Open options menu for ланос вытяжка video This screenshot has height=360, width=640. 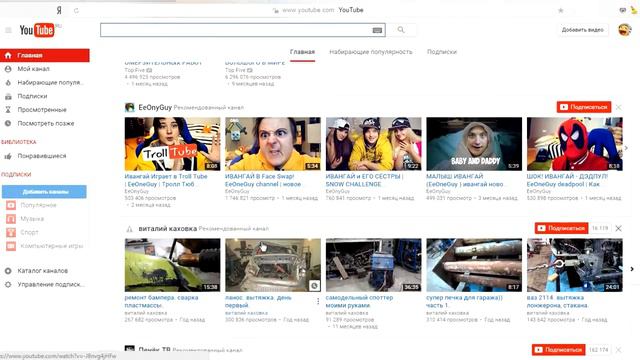[318, 301]
